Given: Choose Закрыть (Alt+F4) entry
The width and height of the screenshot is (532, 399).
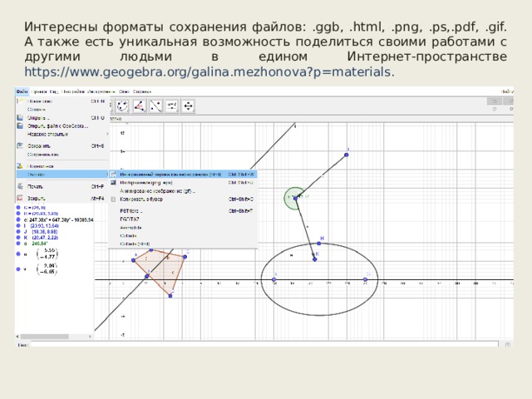Looking at the screenshot, I should pyautogui.click(x=62, y=198).
